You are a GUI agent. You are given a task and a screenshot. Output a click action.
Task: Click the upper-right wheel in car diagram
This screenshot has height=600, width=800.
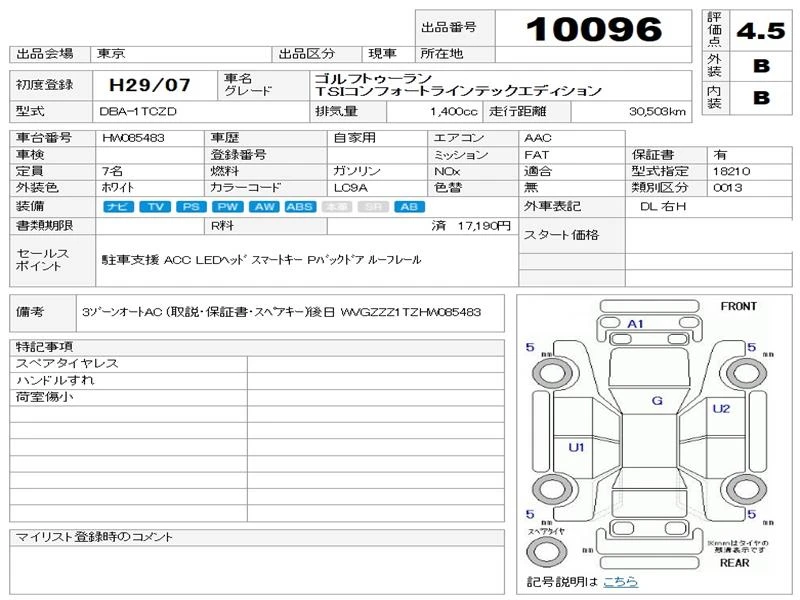[746, 373]
